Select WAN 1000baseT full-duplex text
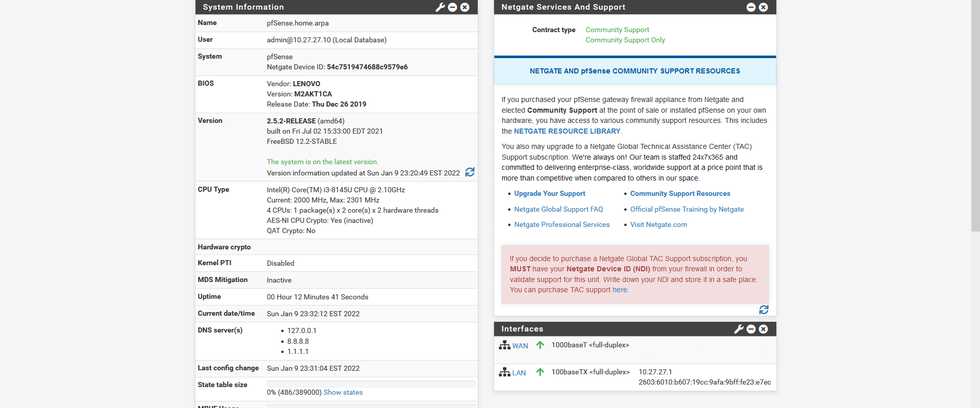Screen dimensions: 980x408 pyautogui.click(x=590, y=345)
